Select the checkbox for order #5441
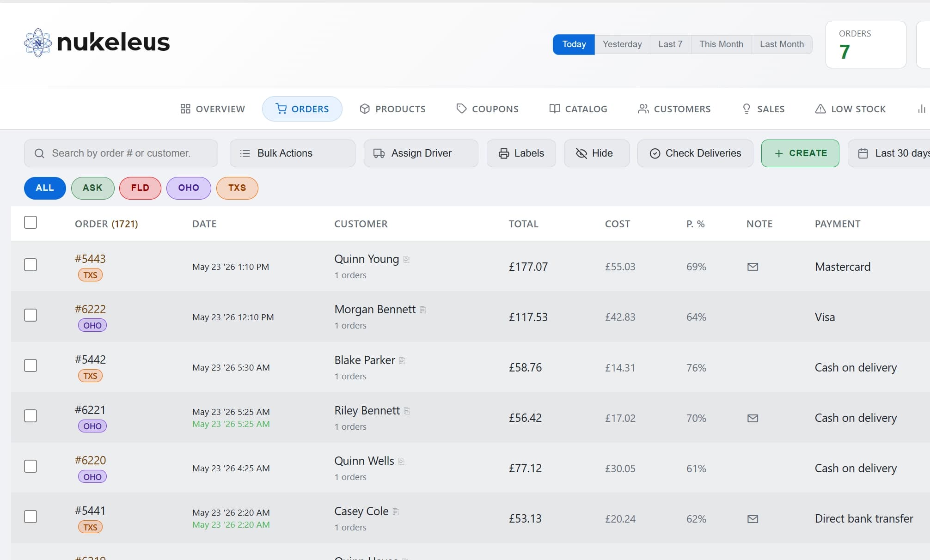 pyautogui.click(x=31, y=517)
